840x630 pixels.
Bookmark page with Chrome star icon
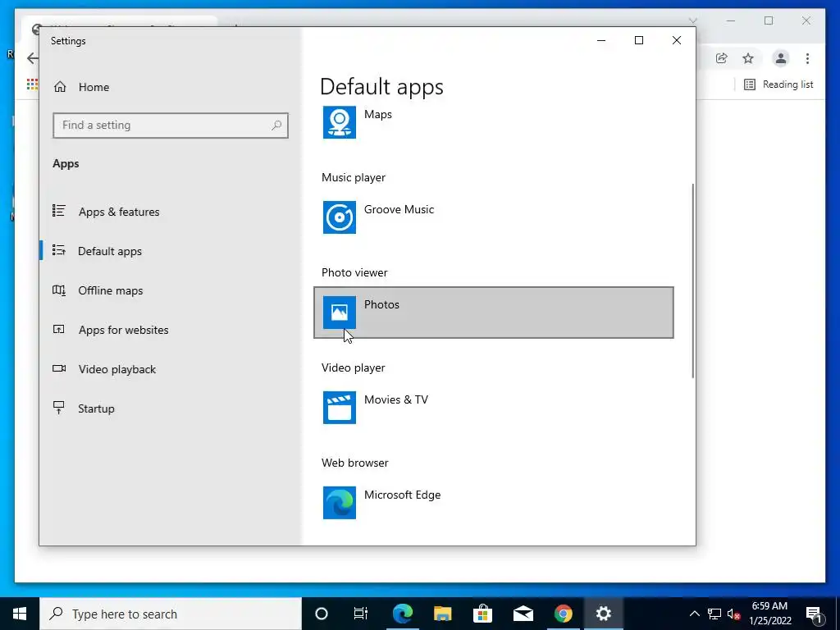pyautogui.click(x=748, y=58)
